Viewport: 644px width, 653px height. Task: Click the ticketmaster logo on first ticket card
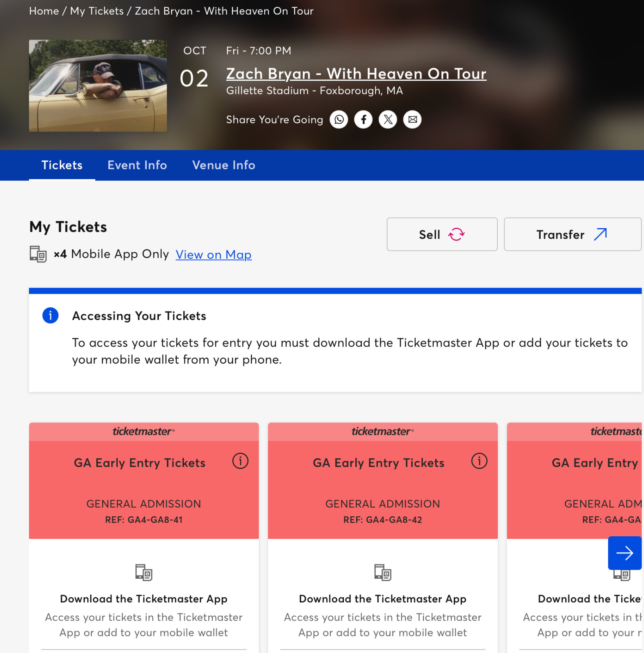[144, 431]
